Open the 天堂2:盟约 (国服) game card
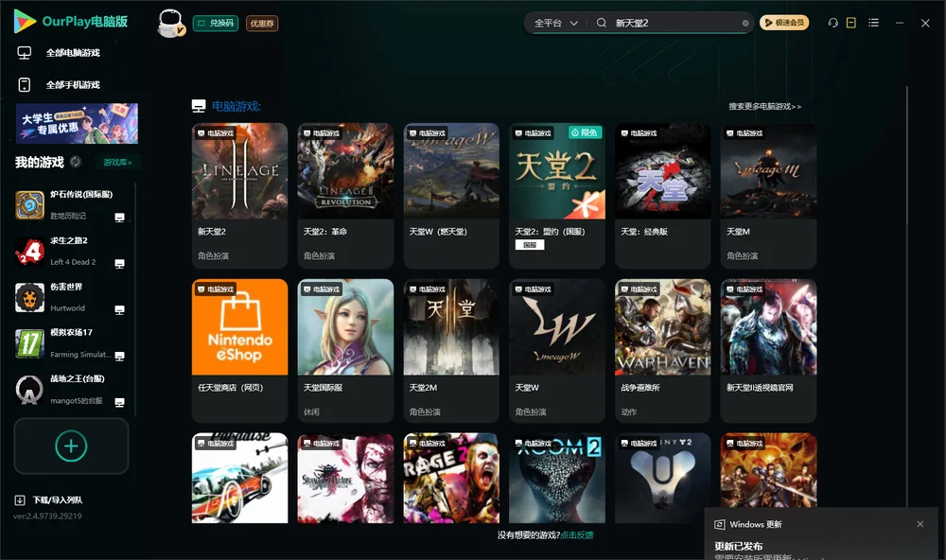 (x=557, y=196)
